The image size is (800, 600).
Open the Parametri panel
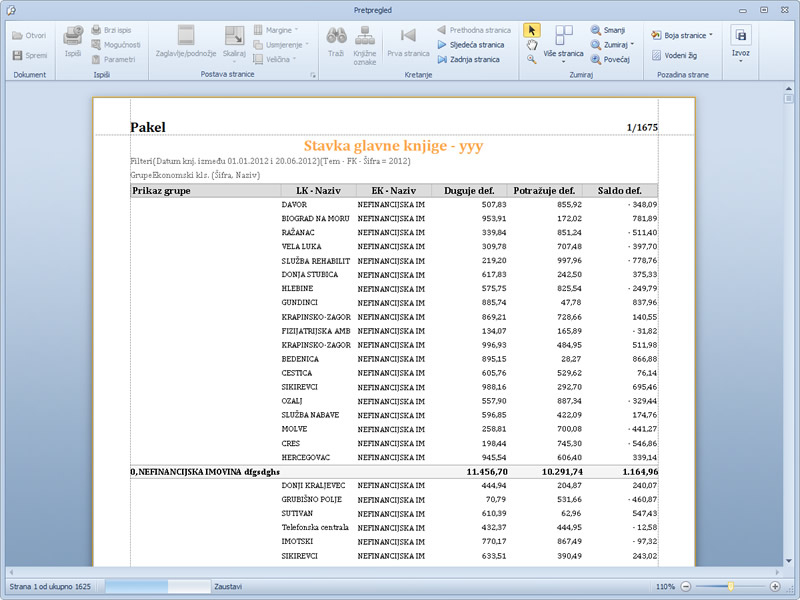pos(113,59)
